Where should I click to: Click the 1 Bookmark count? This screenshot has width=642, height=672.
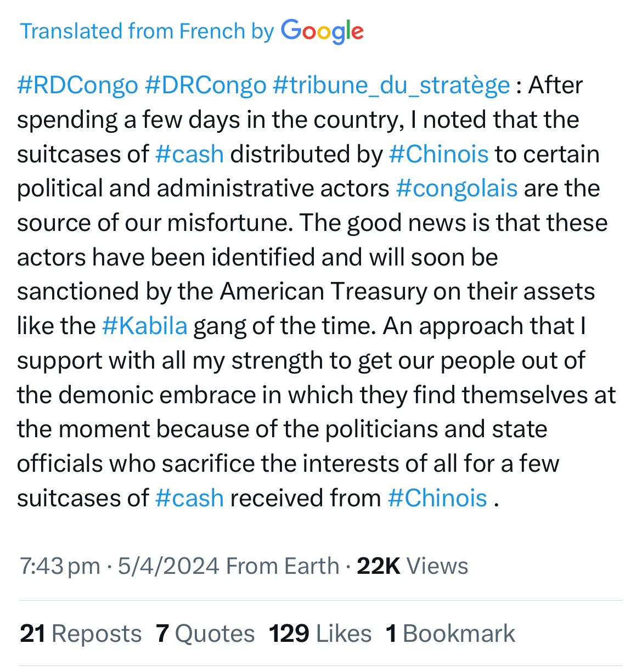click(x=450, y=634)
